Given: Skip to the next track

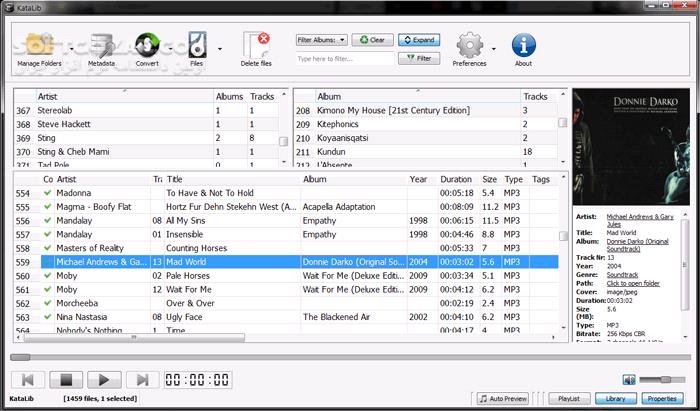Looking at the screenshot, I should (141, 380).
